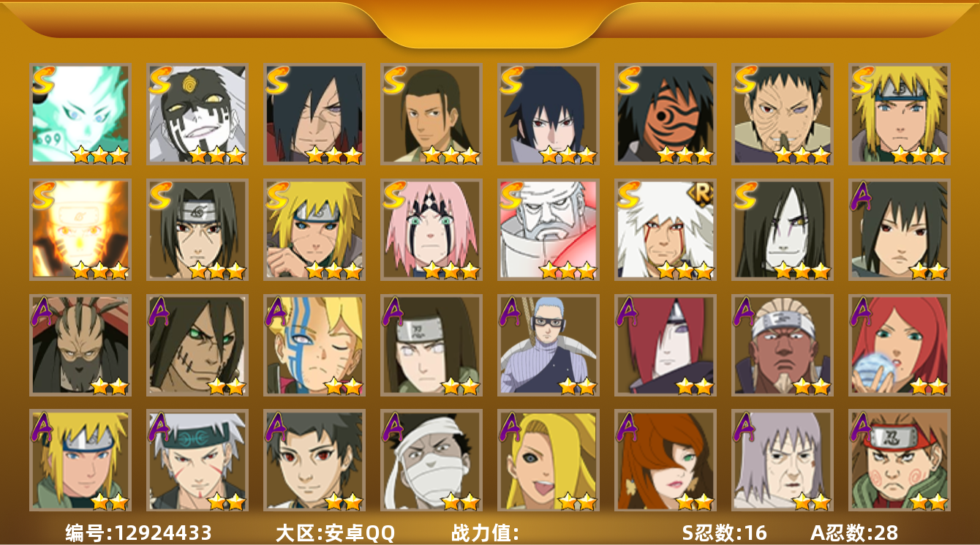
Task: Select the blonde ninja with blue face markings
Action: [x=314, y=345]
